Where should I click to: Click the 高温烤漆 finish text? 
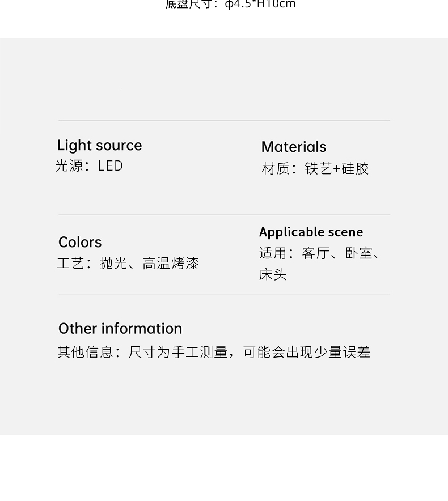171,264
